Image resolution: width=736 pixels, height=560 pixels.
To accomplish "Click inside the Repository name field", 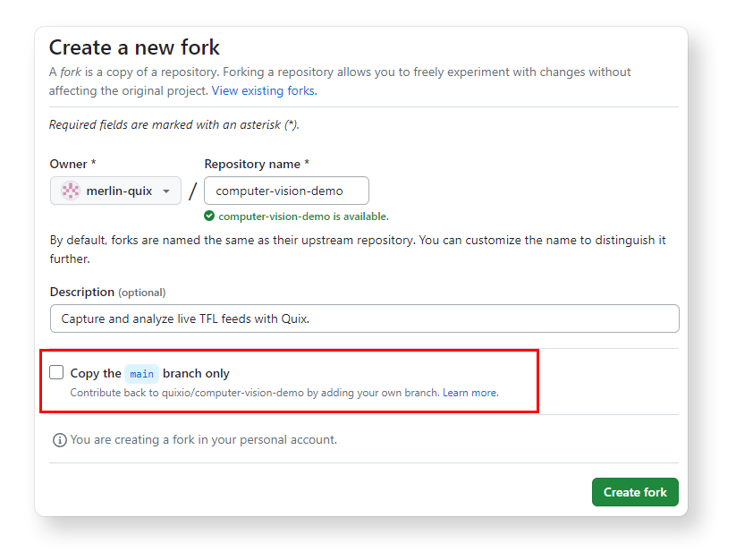I will (286, 191).
